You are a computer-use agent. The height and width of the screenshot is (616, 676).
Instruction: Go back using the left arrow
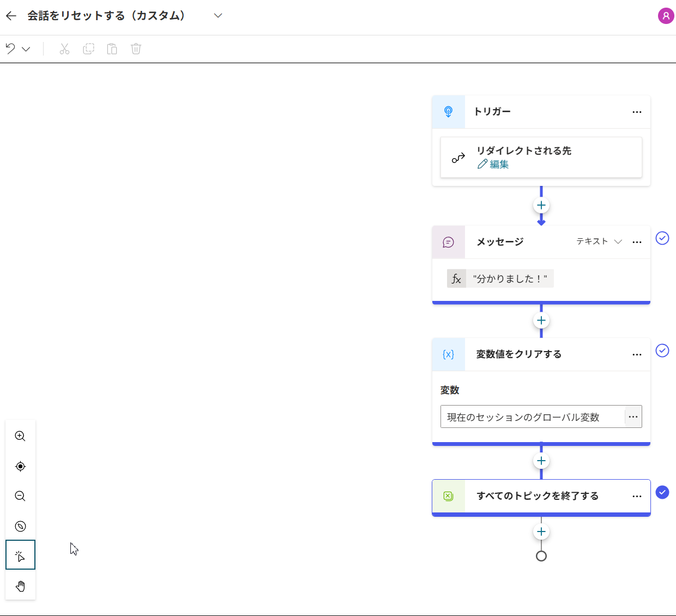click(11, 16)
